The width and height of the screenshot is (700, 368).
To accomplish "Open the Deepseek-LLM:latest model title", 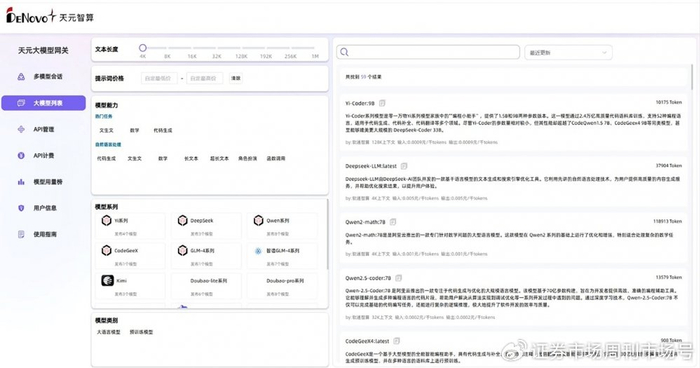I will pyautogui.click(x=371, y=166).
